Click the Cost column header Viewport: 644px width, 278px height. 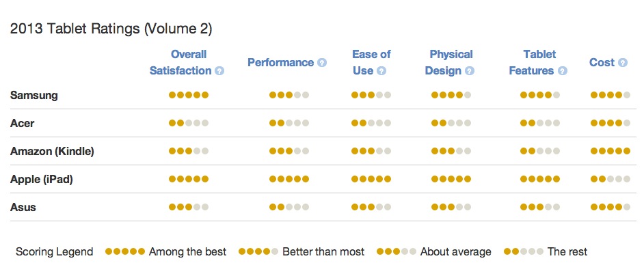tap(602, 63)
